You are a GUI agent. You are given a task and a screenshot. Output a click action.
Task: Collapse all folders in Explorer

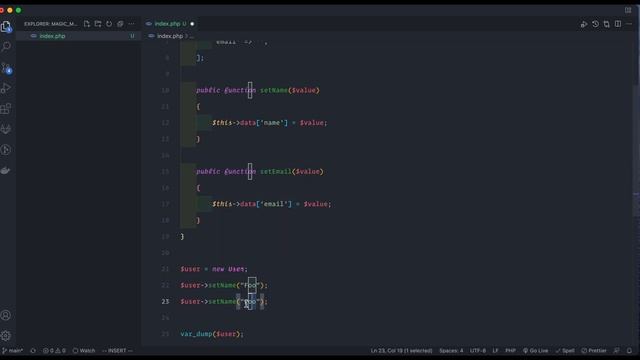(x=120, y=24)
